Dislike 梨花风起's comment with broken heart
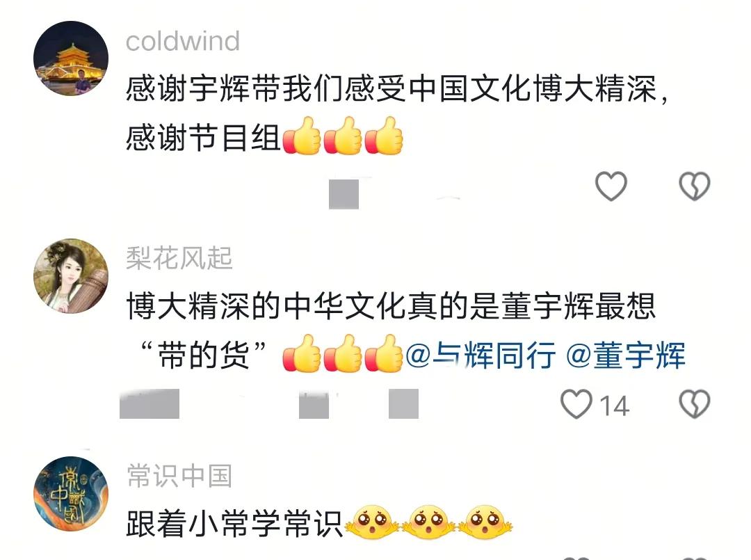The width and height of the screenshot is (751, 560). coord(695,404)
